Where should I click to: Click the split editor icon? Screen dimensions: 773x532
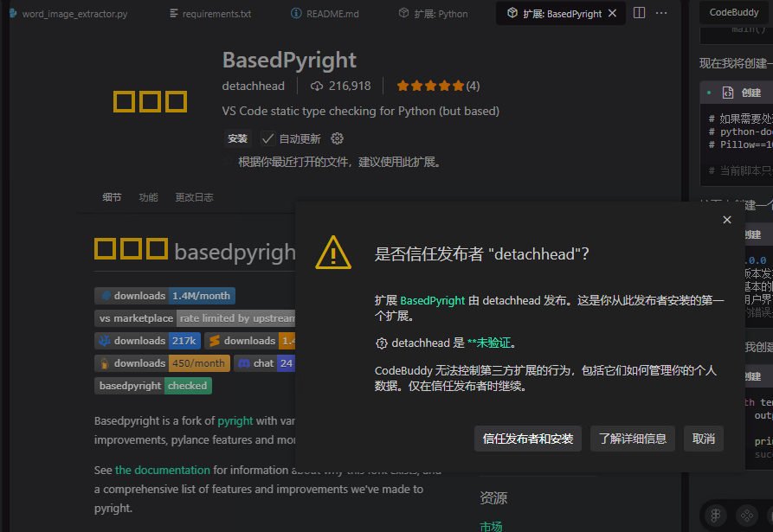click(x=639, y=13)
